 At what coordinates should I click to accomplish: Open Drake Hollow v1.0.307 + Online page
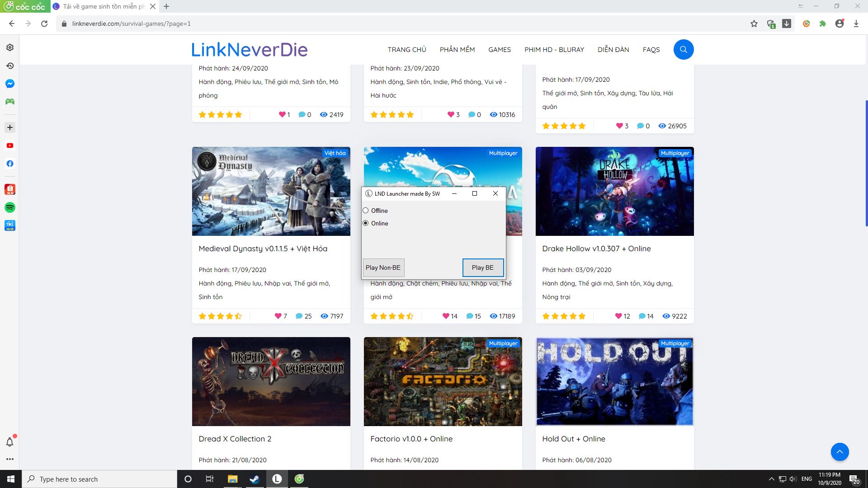[596, 249]
